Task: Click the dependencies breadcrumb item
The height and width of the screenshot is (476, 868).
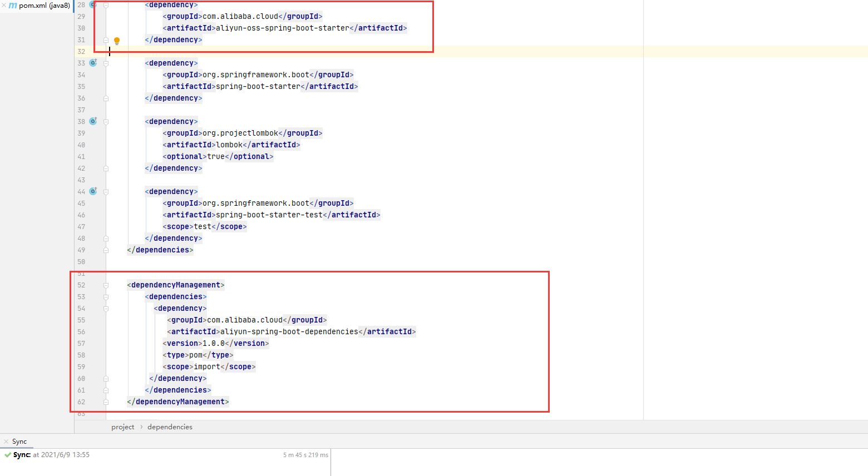Action: click(x=170, y=427)
